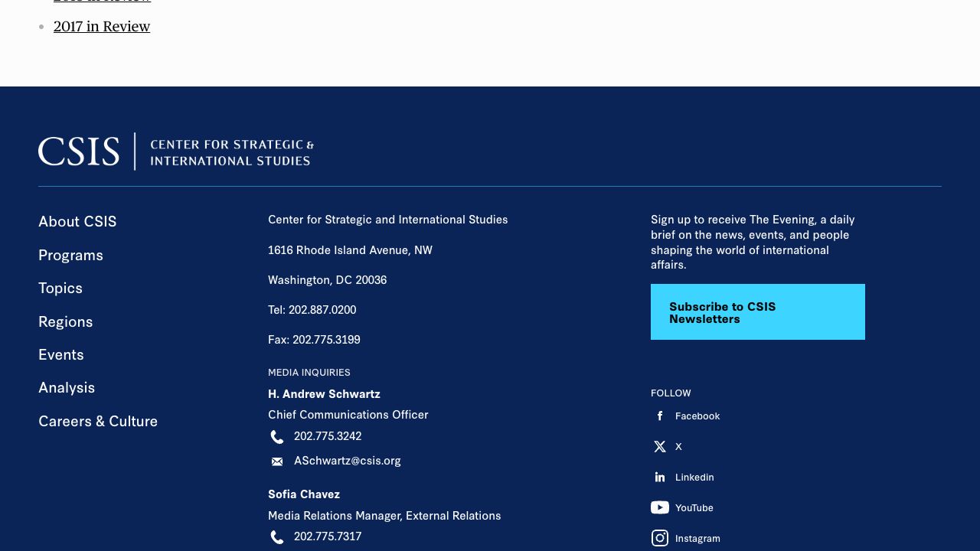Click the Facebook icon in Follow section
Viewport: 980px width, 551px height.
(660, 416)
